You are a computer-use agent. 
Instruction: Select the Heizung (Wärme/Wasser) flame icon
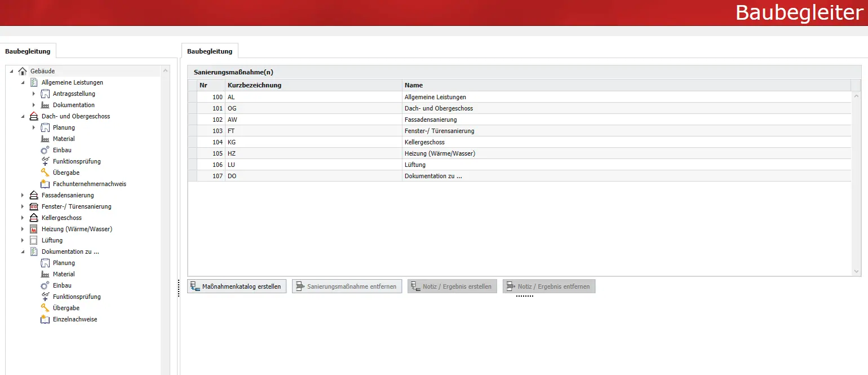pos(33,229)
